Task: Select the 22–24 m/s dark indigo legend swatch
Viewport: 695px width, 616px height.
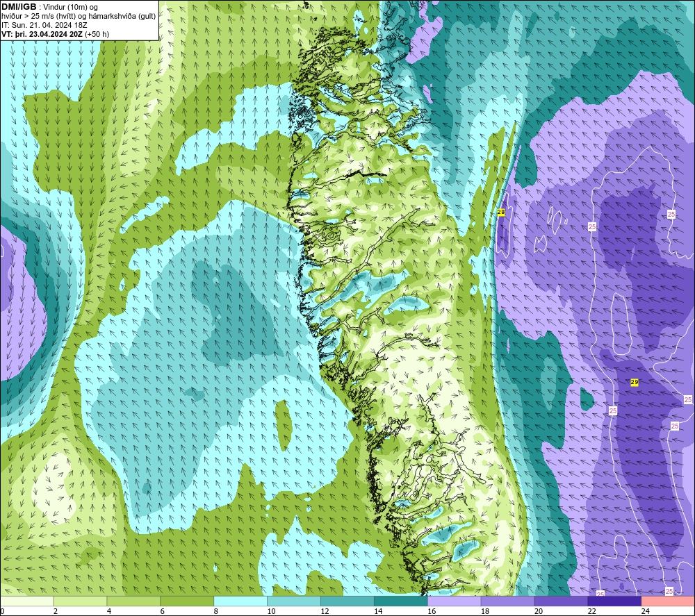Action: point(614,601)
